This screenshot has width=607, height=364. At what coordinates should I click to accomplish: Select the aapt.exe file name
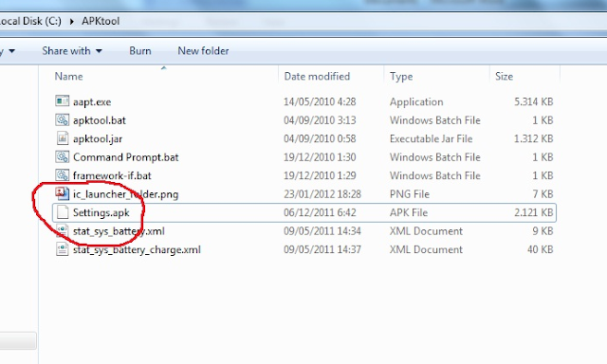pos(92,102)
